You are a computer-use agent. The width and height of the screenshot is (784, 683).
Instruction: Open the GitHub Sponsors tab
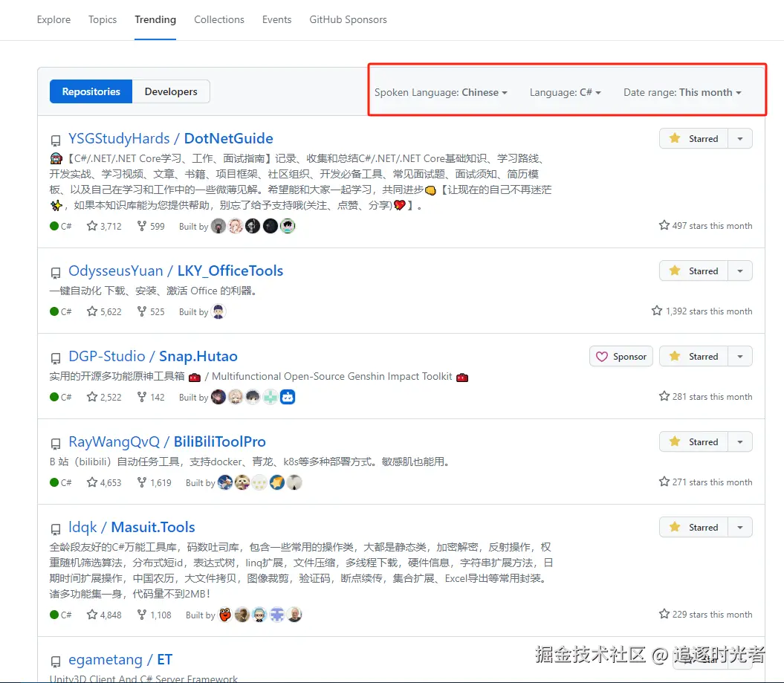pos(348,19)
